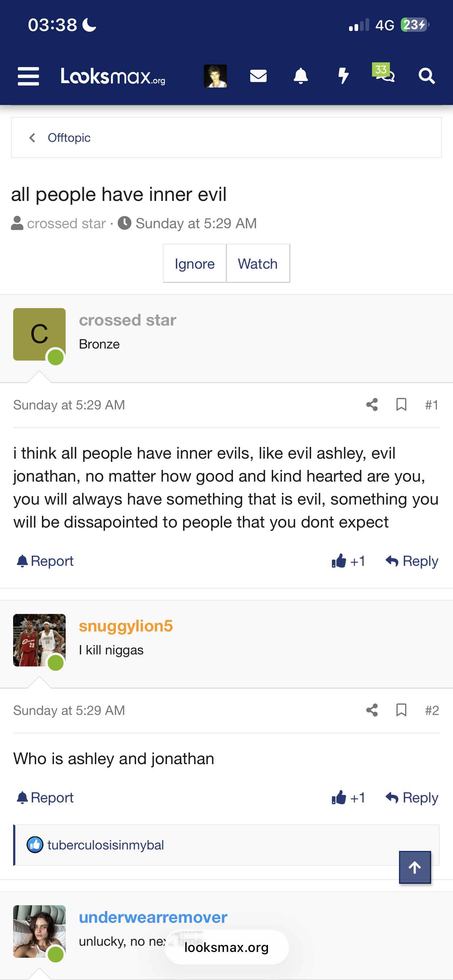Open the search magnifier icon
This screenshot has width=453, height=980.
click(426, 76)
